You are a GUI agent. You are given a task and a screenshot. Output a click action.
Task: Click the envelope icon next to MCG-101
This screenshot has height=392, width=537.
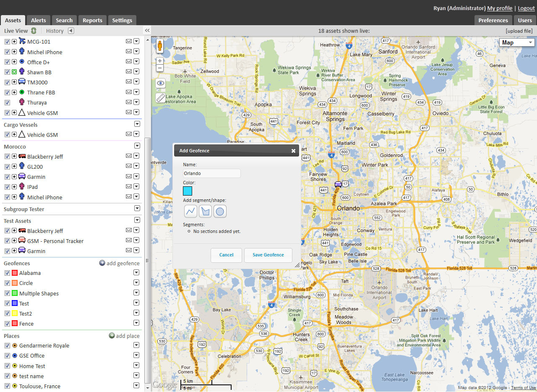[129, 41]
